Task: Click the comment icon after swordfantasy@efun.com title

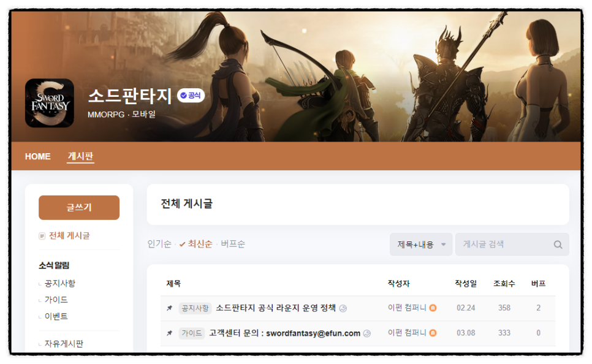Action: point(367,333)
